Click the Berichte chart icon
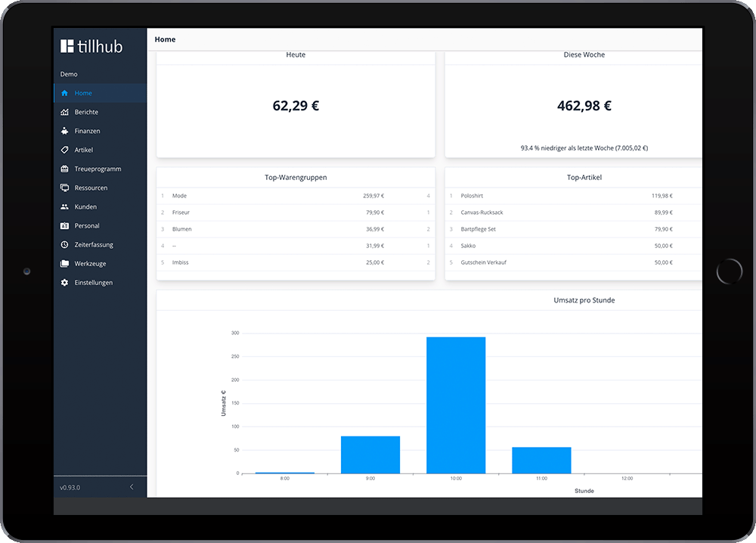The height and width of the screenshot is (543, 756). tap(64, 112)
